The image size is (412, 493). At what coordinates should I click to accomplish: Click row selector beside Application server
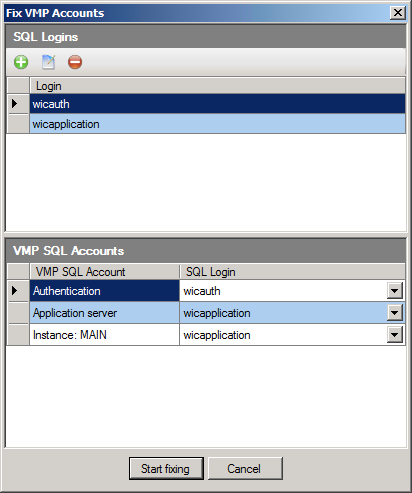point(18,313)
